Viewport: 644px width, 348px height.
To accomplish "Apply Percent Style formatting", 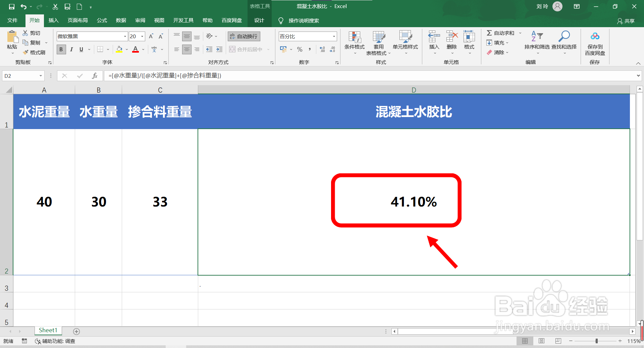I will (x=300, y=49).
